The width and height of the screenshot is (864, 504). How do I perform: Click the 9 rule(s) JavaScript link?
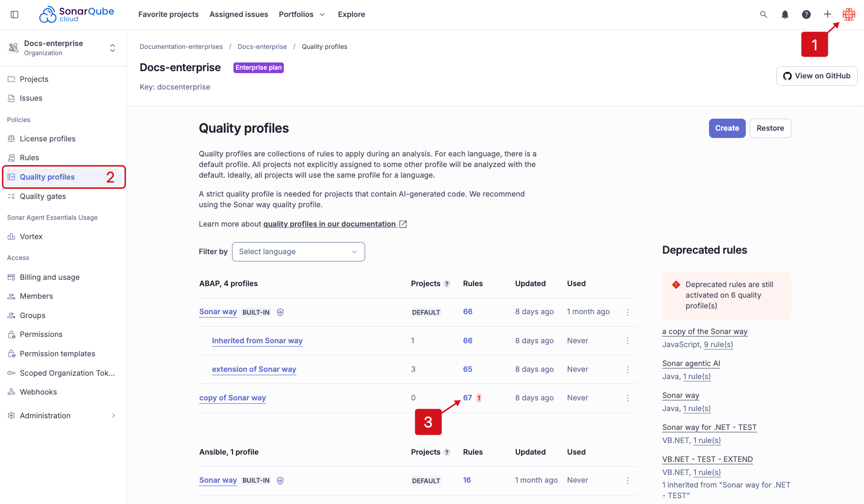coord(718,345)
